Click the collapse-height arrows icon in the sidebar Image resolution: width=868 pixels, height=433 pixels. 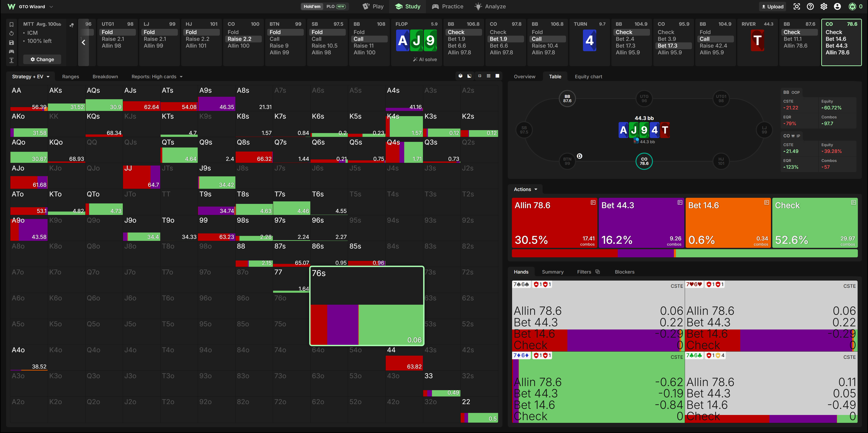point(12,60)
